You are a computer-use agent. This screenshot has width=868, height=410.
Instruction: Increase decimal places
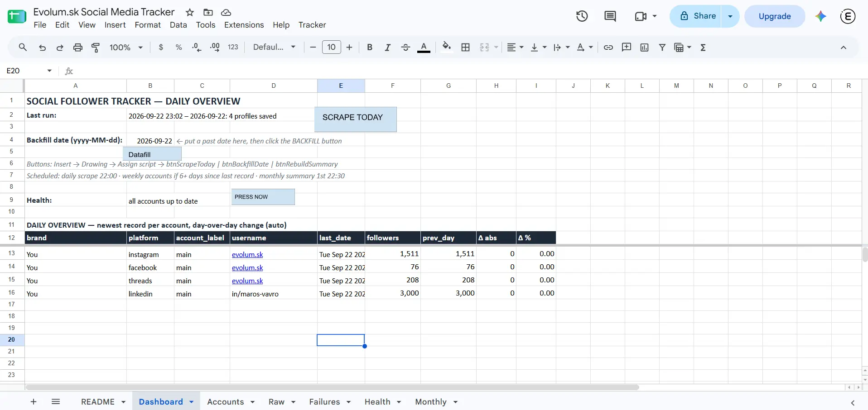click(215, 47)
